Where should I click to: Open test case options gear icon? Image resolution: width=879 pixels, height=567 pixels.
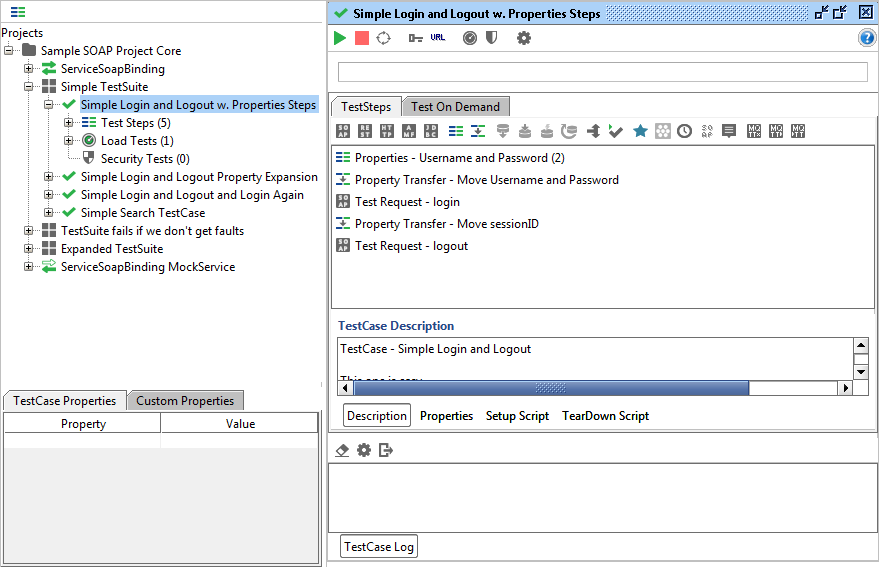point(524,38)
